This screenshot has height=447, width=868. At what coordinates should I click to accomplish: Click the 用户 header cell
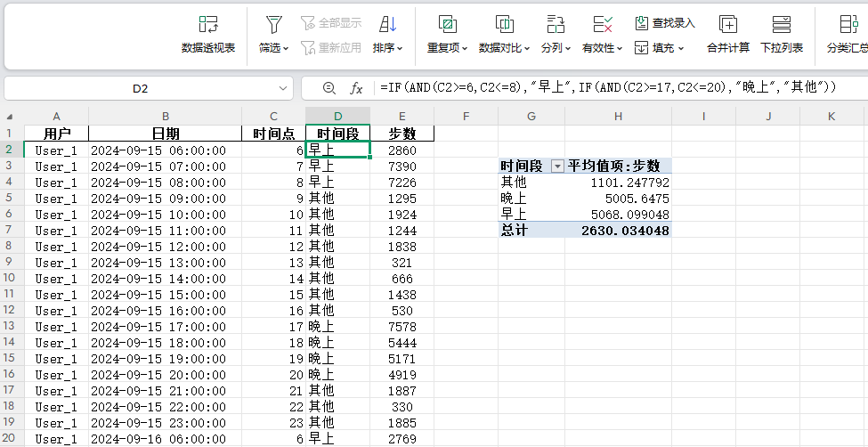(56, 134)
